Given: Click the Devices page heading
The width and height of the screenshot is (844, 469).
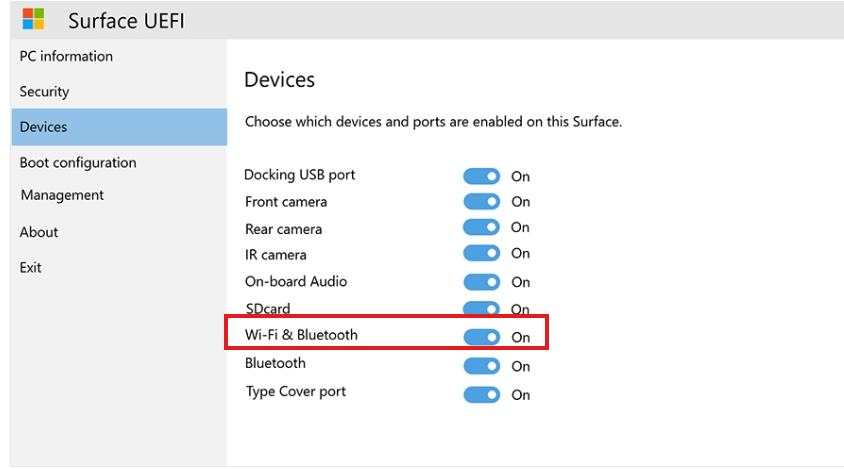Looking at the screenshot, I should pos(280,79).
